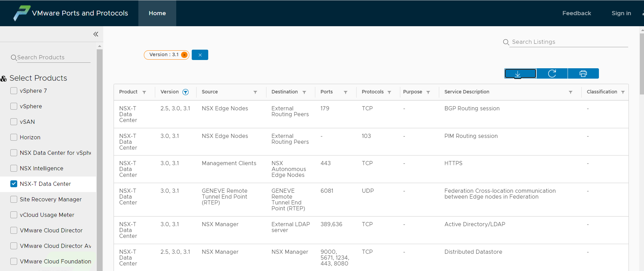
Task: Click Sign in
Action: click(621, 13)
